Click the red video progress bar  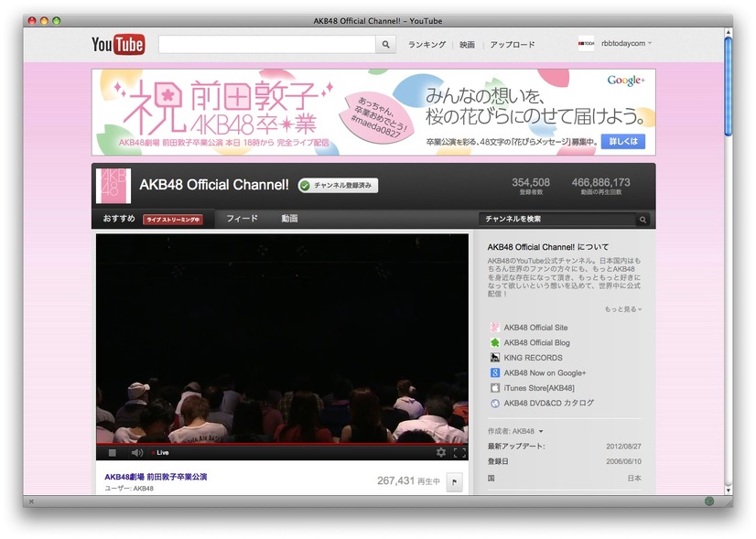[282, 443]
